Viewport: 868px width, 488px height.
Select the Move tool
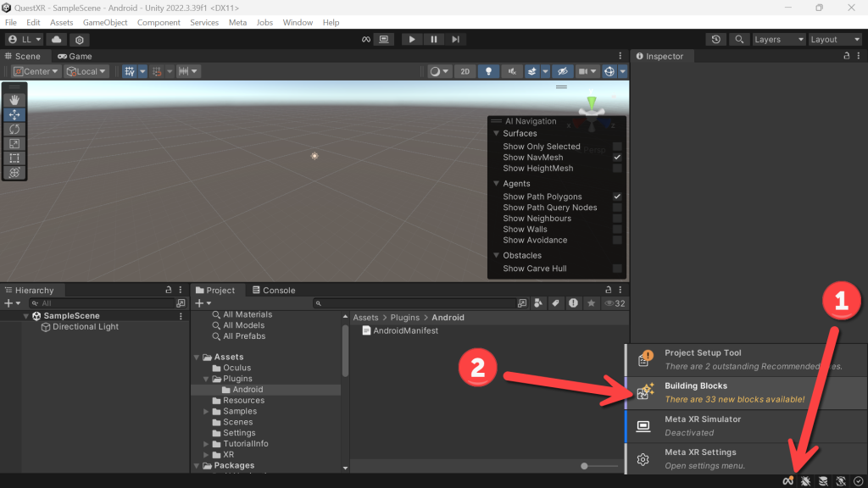click(x=14, y=114)
